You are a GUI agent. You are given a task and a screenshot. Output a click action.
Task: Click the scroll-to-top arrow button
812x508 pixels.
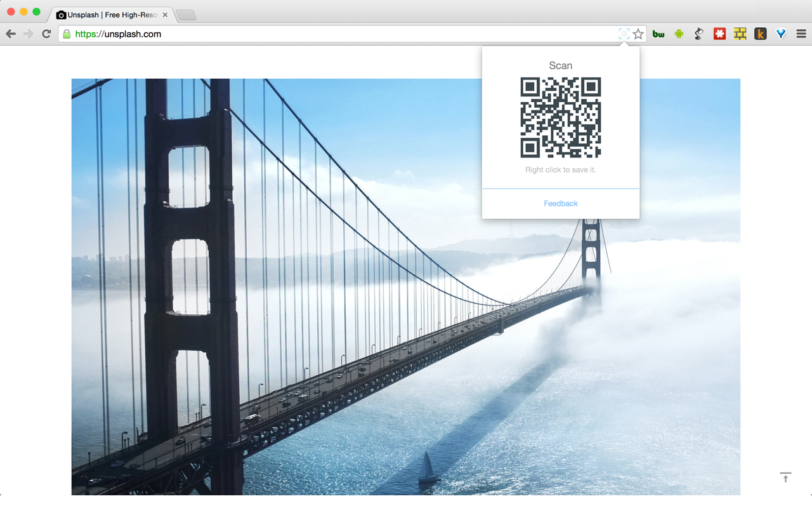[785, 478]
